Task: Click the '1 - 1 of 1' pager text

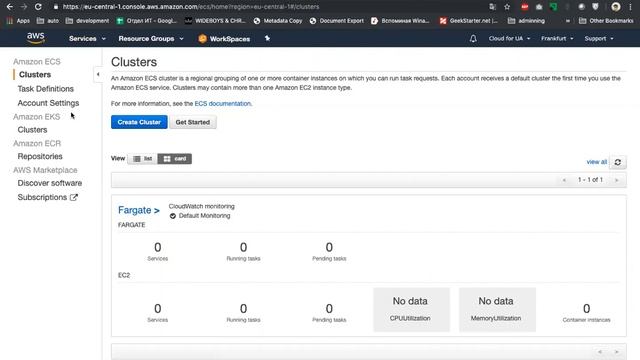Action: [590, 180]
